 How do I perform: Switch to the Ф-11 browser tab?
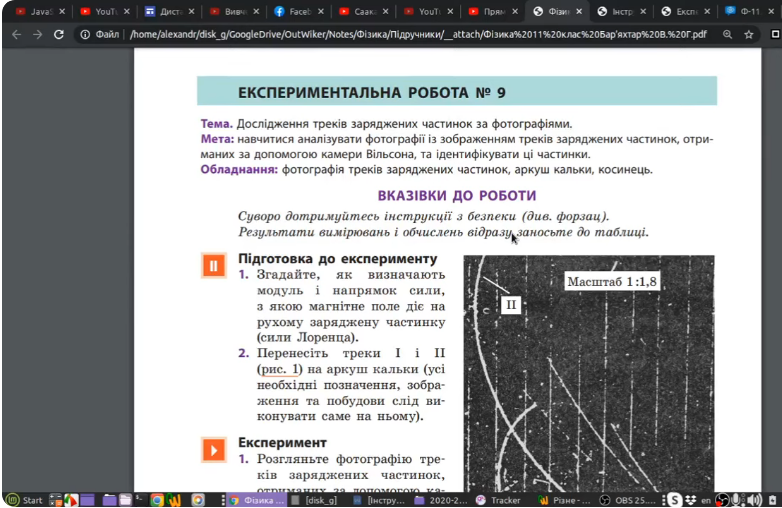tap(749, 11)
